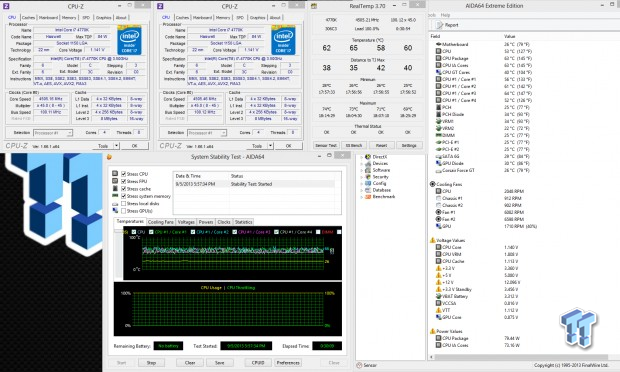620x372 pixels.
Task: Select the Corsair Force GT drive icon
Action: click(x=438, y=170)
